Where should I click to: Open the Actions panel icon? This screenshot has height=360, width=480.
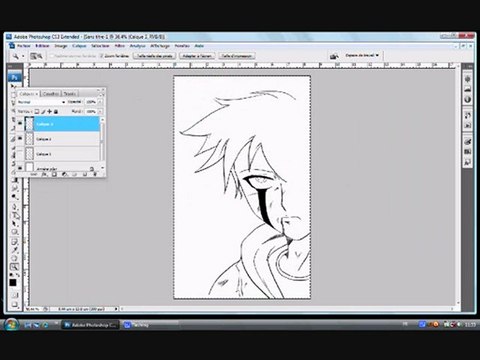[x=468, y=125]
